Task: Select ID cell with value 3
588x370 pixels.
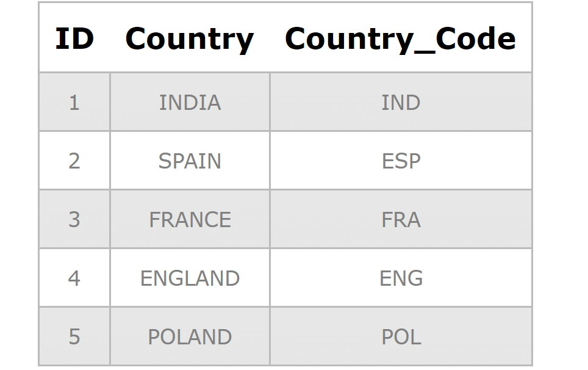Action: [x=74, y=220]
